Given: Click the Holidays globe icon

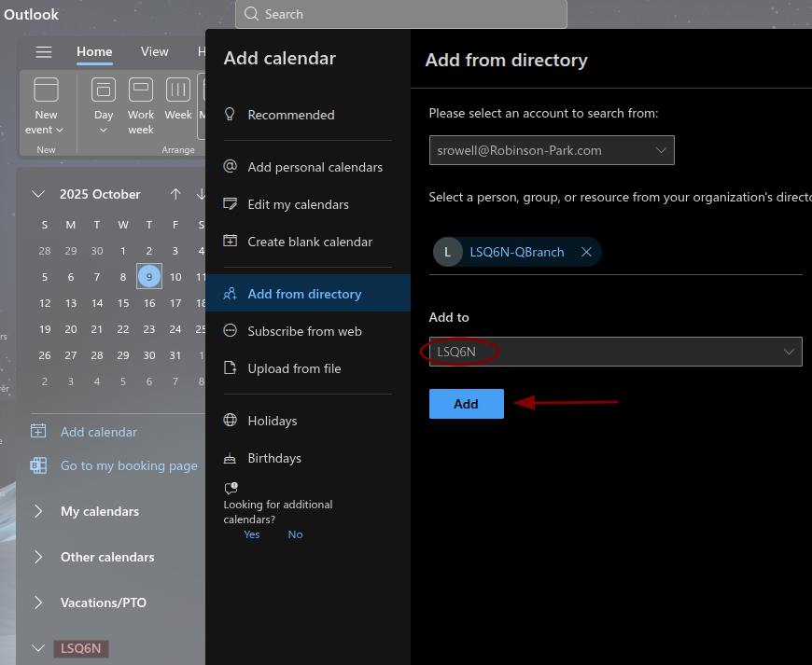Looking at the screenshot, I should pyautogui.click(x=230, y=421).
